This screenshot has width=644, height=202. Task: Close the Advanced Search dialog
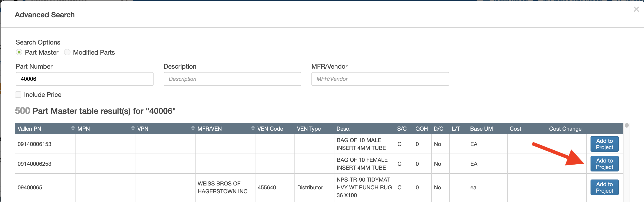tap(636, 9)
